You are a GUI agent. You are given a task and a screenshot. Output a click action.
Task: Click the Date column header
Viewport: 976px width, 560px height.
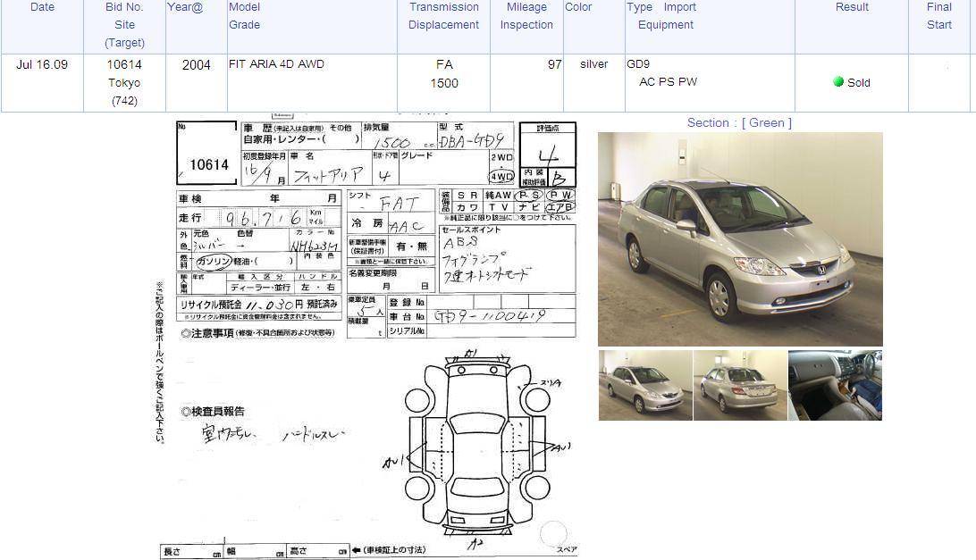pyautogui.click(x=42, y=7)
